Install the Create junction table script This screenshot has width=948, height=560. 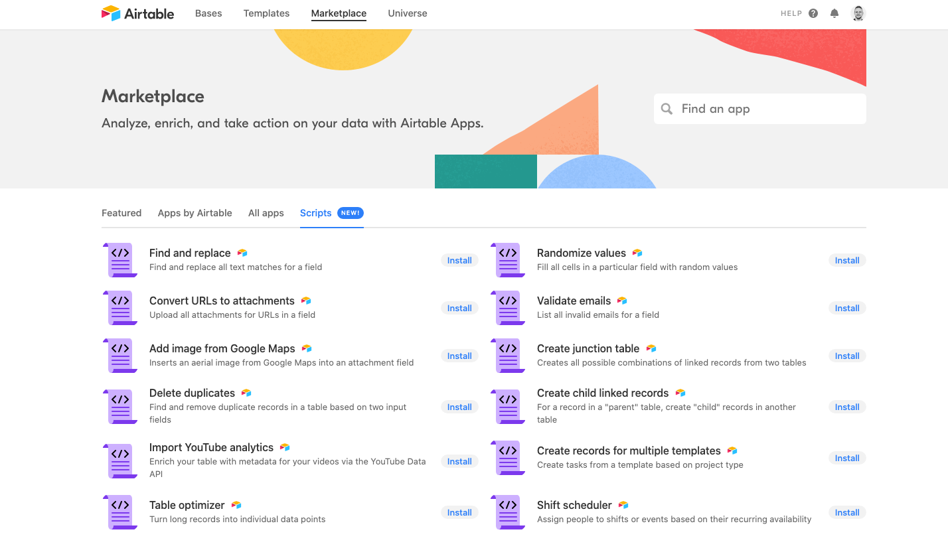click(x=847, y=356)
